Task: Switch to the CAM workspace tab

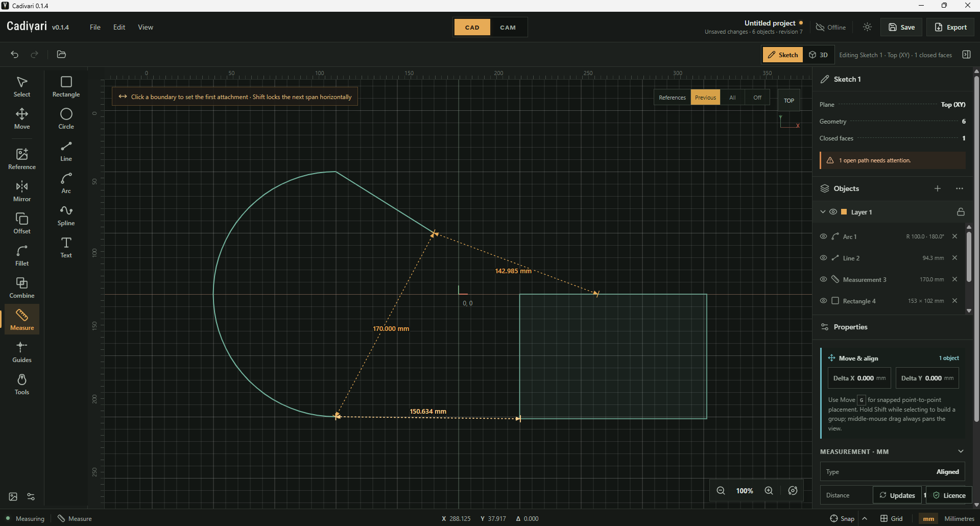Action: tap(508, 28)
